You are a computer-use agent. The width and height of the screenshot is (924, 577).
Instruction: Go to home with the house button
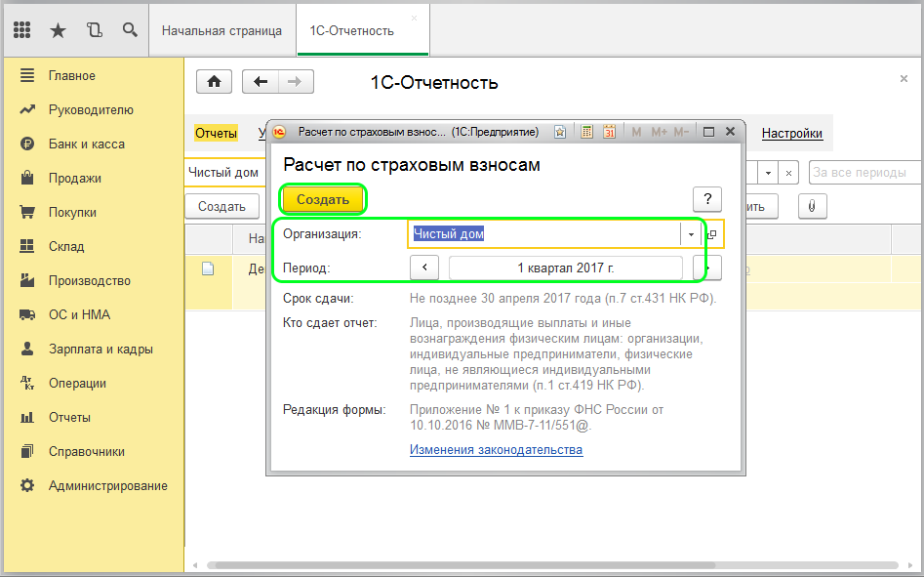click(x=214, y=81)
